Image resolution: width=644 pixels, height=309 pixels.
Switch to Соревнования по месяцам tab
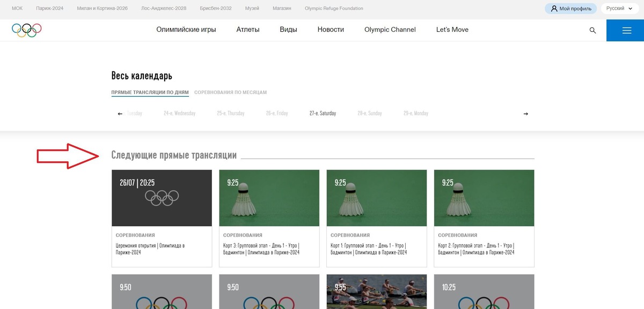pyautogui.click(x=230, y=92)
